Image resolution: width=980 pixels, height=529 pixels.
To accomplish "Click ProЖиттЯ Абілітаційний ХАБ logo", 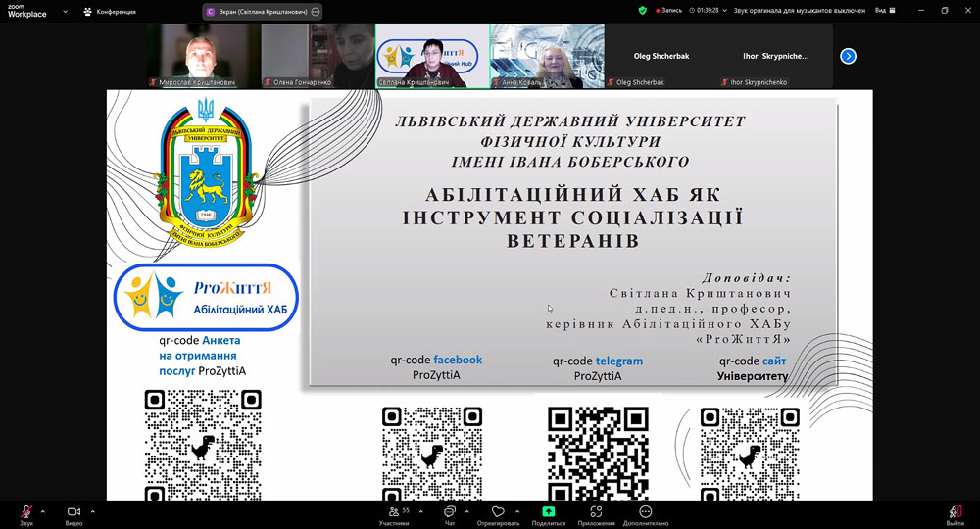I will 206,297.
